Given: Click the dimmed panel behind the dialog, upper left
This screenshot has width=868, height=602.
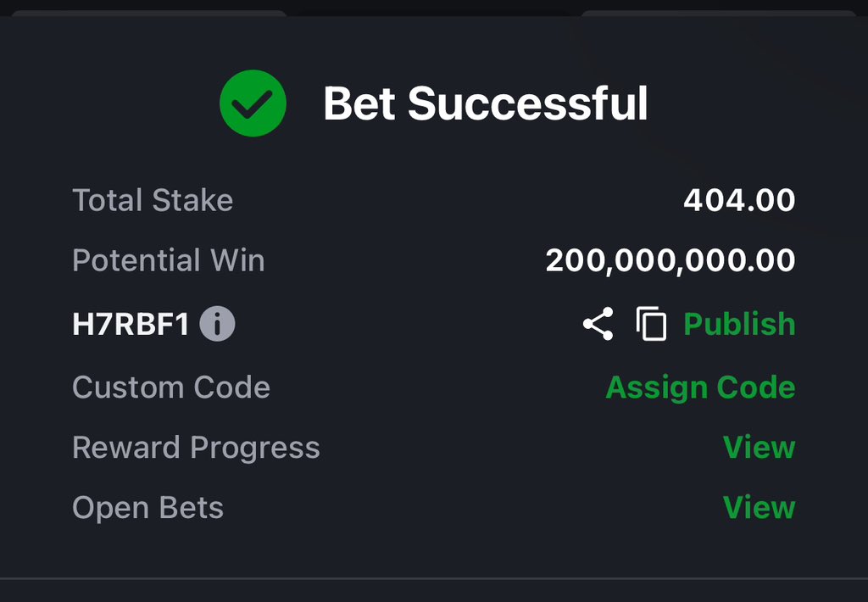Looking at the screenshot, I should point(148,13).
